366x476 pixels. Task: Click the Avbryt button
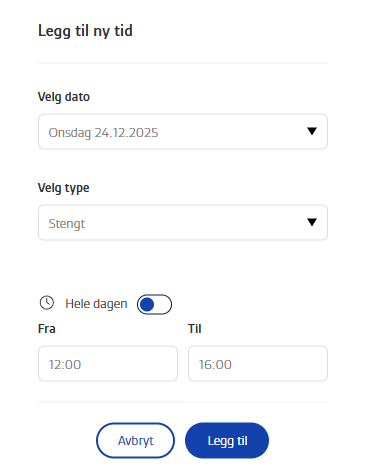pos(135,441)
